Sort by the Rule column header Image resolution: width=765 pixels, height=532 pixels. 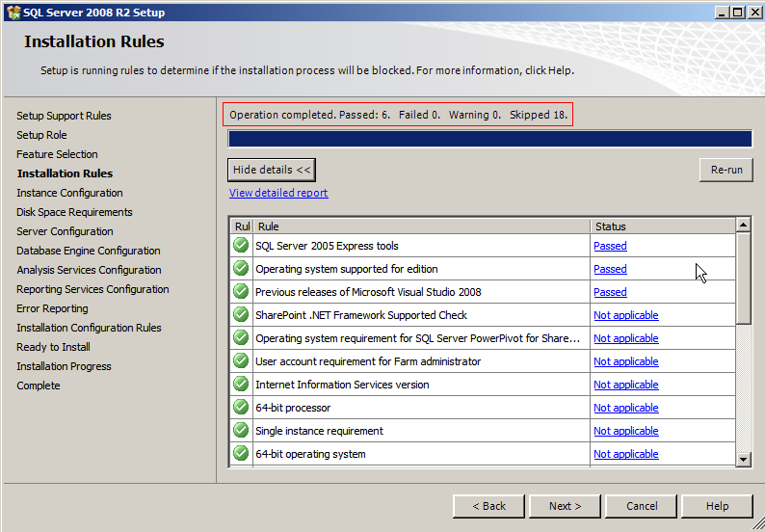[x=422, y=226]
